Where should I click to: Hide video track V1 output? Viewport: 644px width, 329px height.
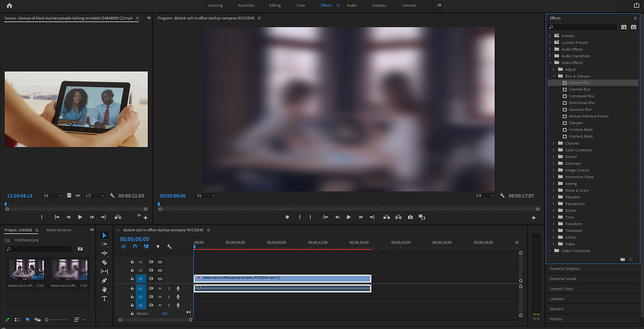coord(160,279)
